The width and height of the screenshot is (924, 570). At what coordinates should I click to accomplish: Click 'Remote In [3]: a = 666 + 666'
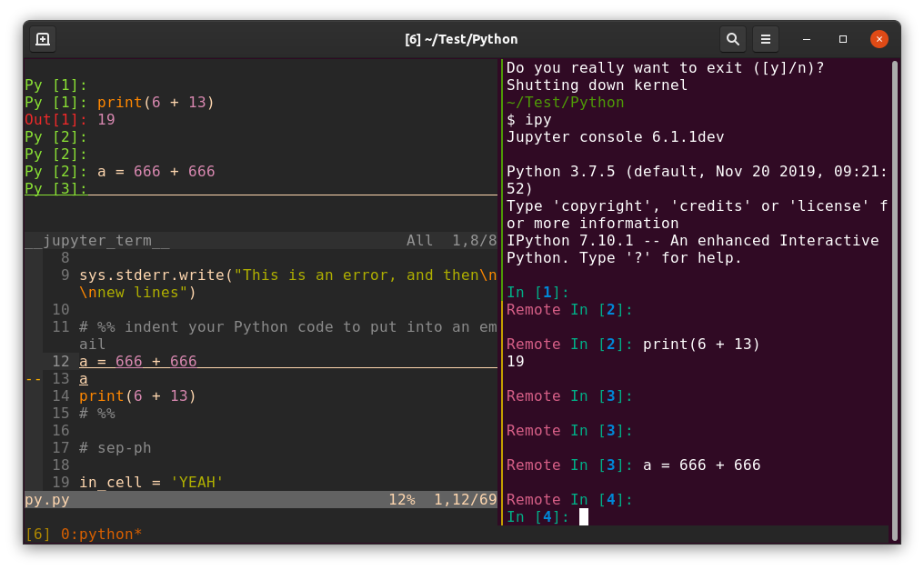pyautogui.click(x=632, y=465)
